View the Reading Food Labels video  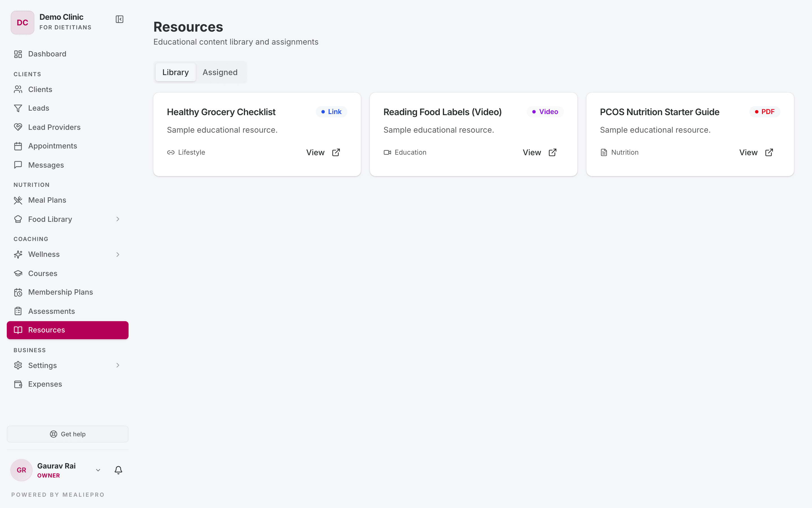[x=540, y=152]
